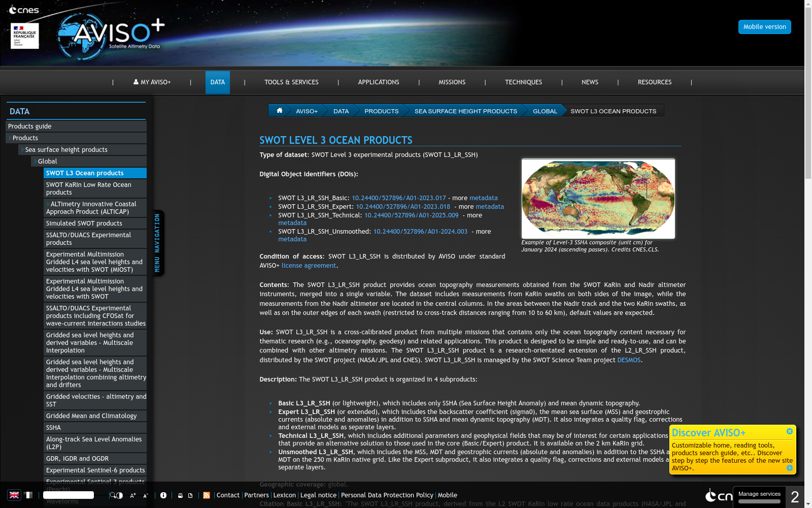This screenshot has width=812, height=508.
Task: Open DOI link 10.24400/527896/A01-2023.018
Action: (403, 207)
